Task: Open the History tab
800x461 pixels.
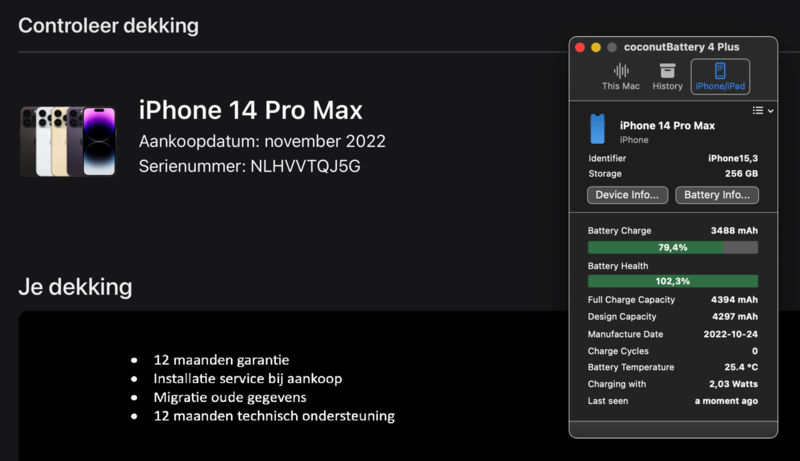Action: point(667,76)
